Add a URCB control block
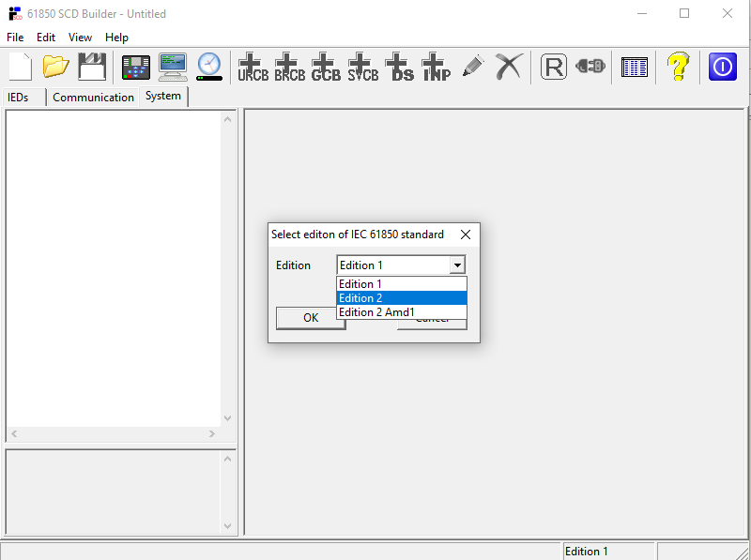The height and width of the screenshot is (560, 751). point(253,67)
